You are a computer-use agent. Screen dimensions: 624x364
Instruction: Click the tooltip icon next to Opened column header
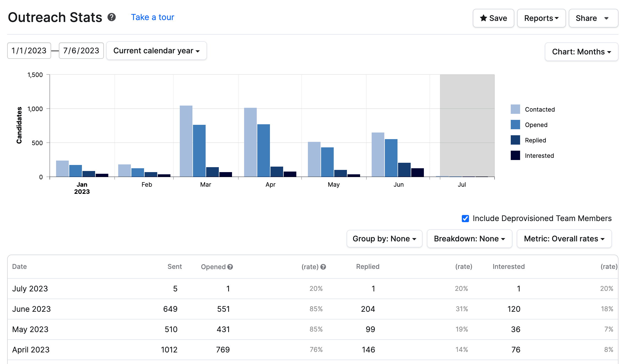click(230, 266)
